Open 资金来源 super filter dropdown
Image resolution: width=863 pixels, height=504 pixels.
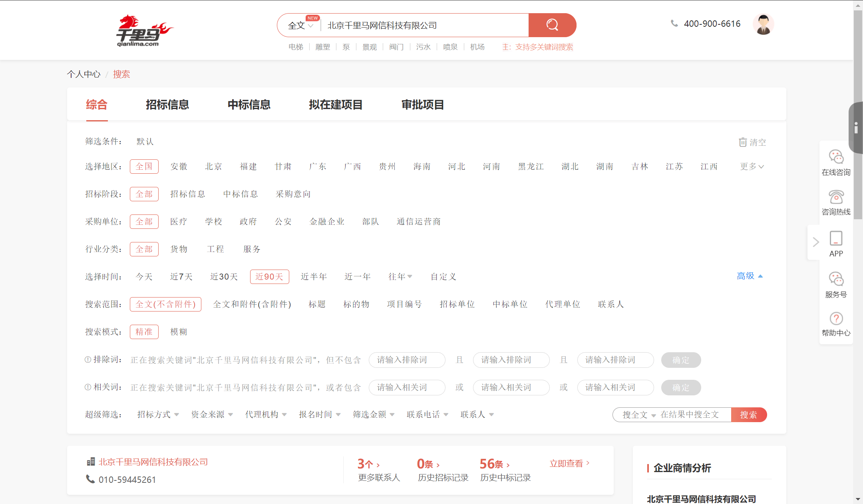212,415
